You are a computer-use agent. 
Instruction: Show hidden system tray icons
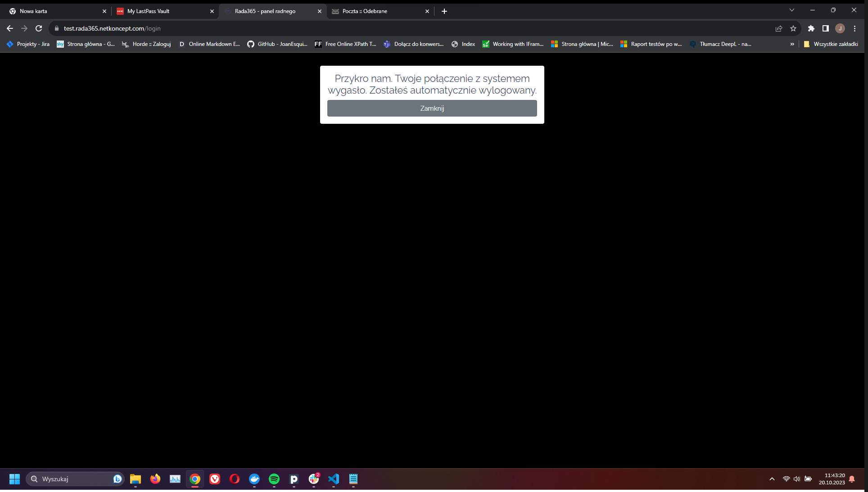click(x=772, y=479)
